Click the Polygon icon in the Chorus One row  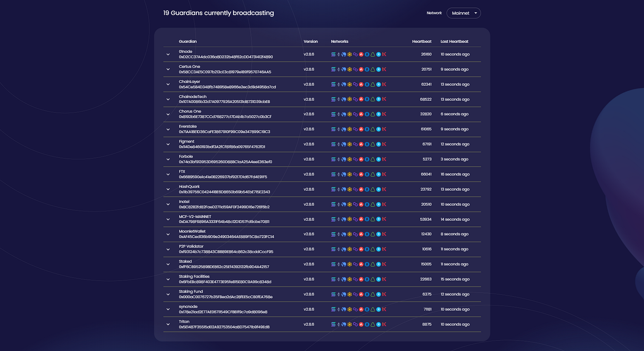pyautogui.click(x=355, y=114)
